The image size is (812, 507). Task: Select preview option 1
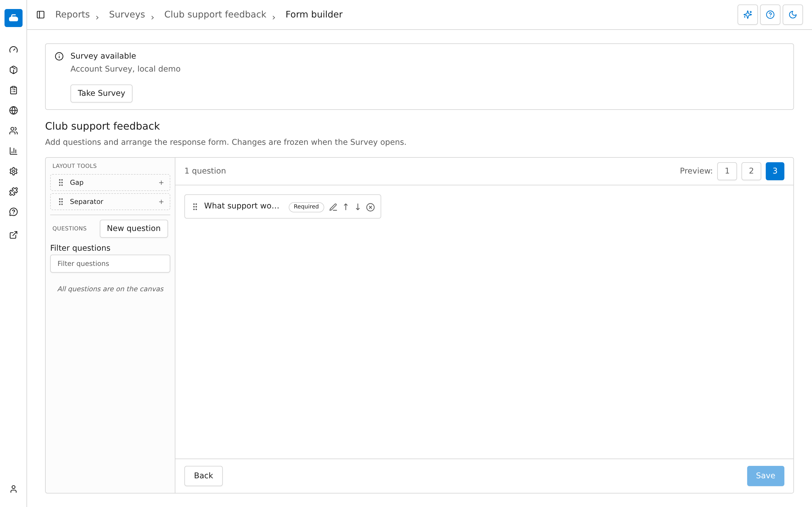pyautogui.click(x=727, y=171)
